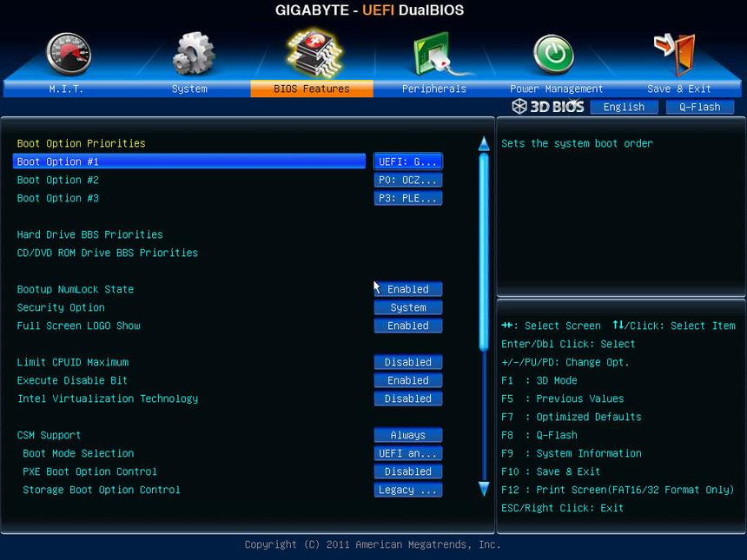Screen dimensions: 747x560
Task: Expand Boot Mode Selection value list
Action: click(408, 453)
